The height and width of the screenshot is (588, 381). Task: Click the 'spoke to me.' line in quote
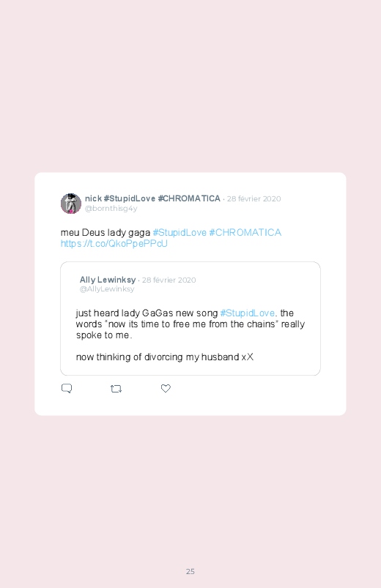(x=104, y=335)
